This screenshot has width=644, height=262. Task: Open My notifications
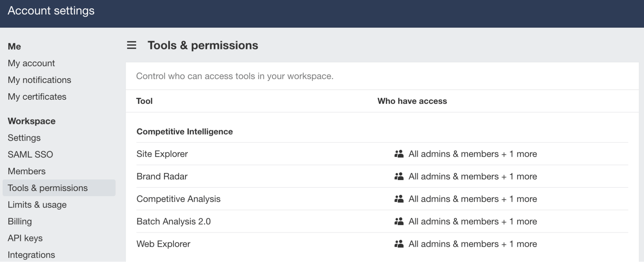(39, 80)
